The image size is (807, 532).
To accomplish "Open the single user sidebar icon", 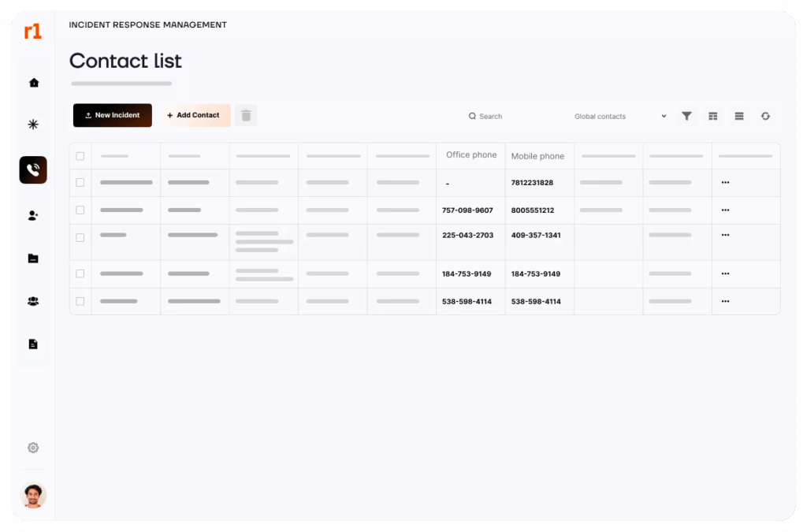I will pyautogui.click(x=33, y=216).
